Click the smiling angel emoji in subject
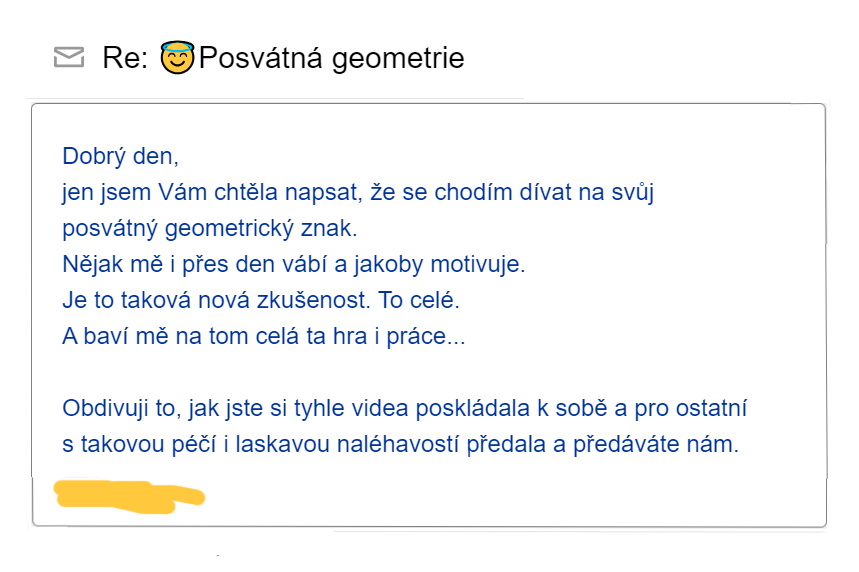The height and width of the screenshot is (572, 859). point(177,57)
